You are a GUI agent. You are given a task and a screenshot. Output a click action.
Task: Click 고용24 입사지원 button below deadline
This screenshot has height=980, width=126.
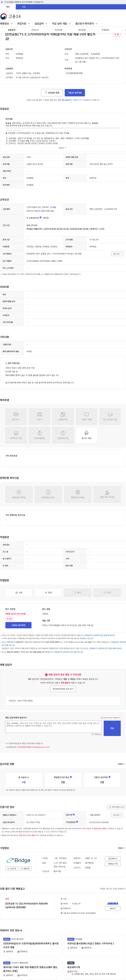(x=18, y=625)
